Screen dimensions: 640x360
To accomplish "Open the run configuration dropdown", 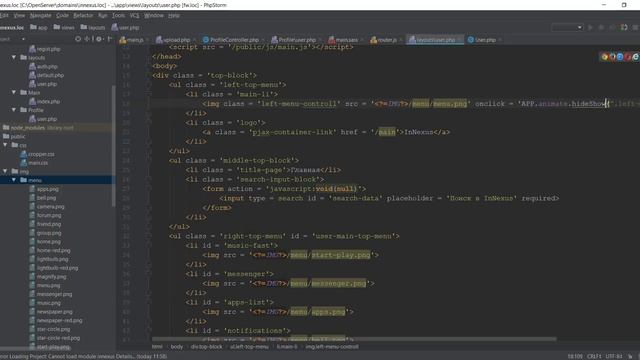I will [567, 27].
